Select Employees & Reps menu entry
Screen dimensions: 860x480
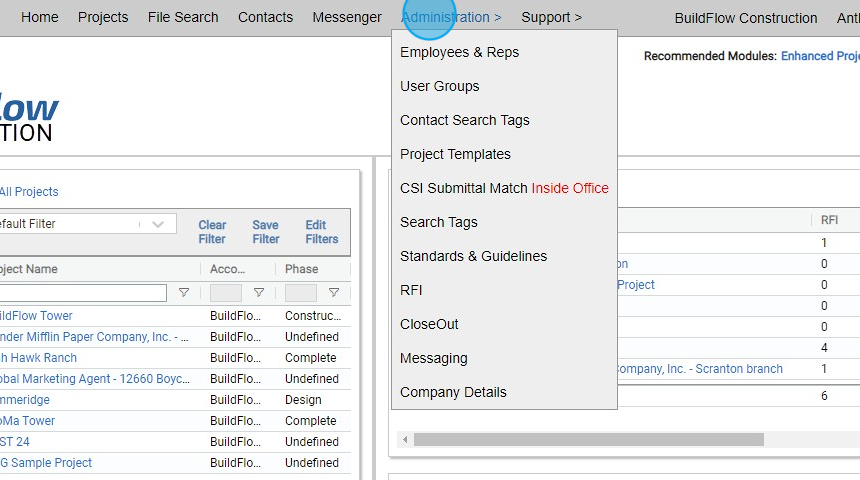tap(459, 52)
